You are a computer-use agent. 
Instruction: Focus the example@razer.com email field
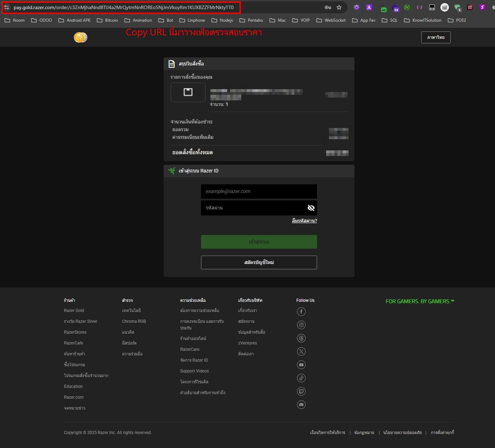(259, 192)
